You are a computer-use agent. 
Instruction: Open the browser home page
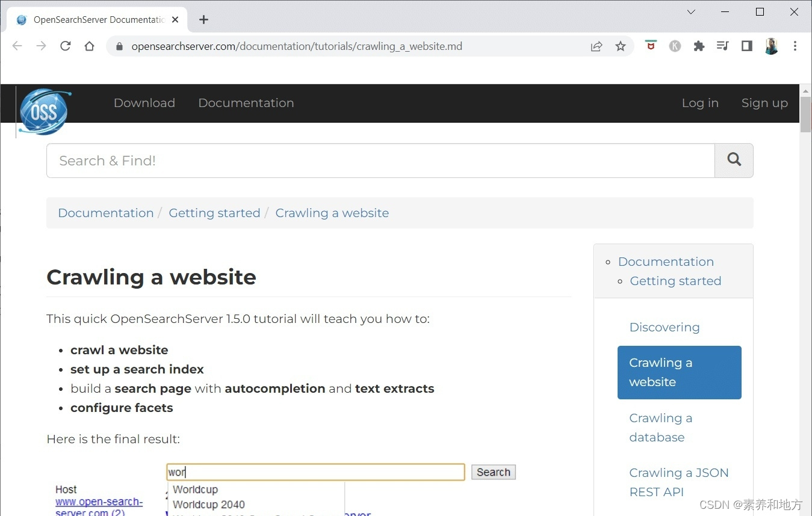(x=89, y=46)
